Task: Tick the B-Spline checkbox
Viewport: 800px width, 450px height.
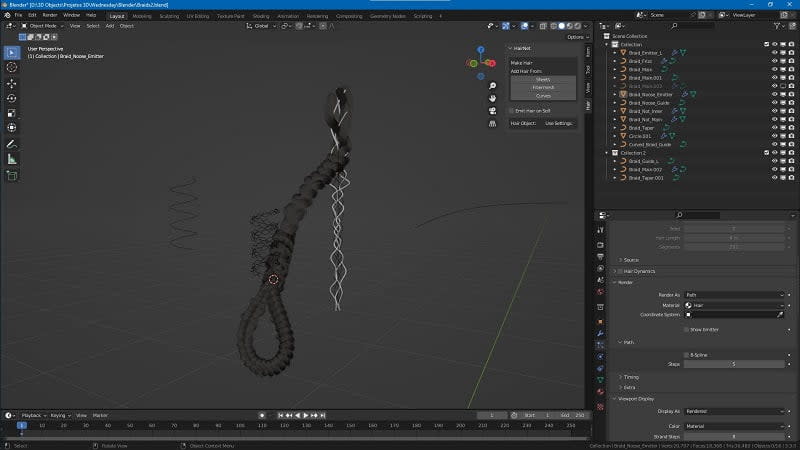Action: [x=687, y=354]
